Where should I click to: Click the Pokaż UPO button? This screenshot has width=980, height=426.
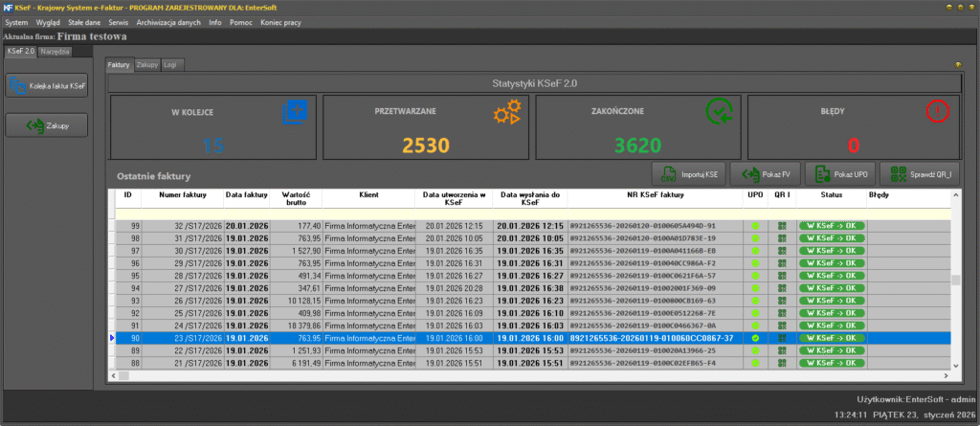click(839, 174)
